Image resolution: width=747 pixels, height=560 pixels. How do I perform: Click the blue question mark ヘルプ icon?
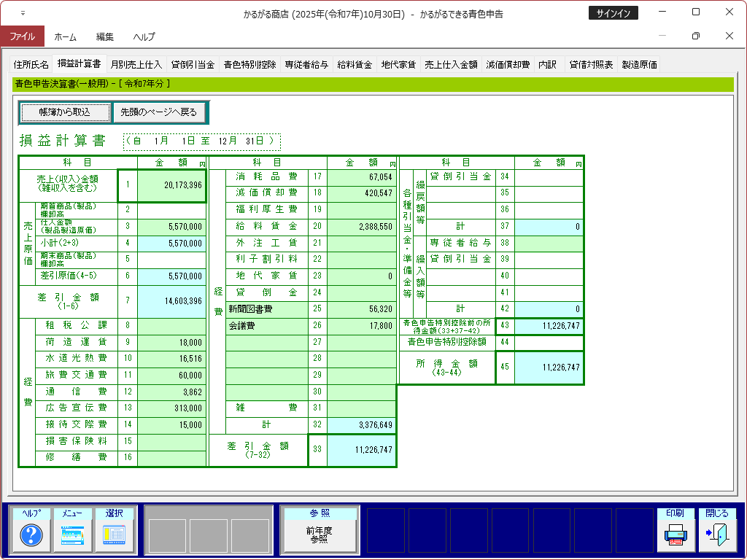click(x=31, y=536)
